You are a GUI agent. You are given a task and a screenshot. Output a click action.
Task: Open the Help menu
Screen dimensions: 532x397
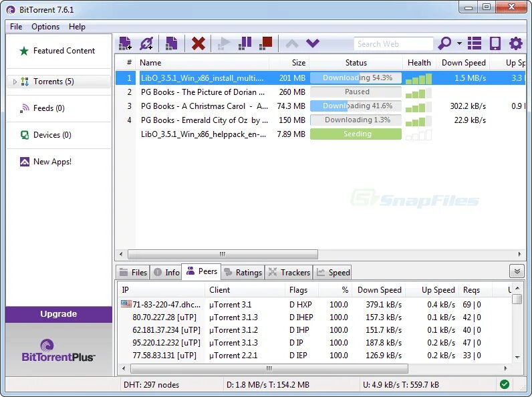pos(77,27)
